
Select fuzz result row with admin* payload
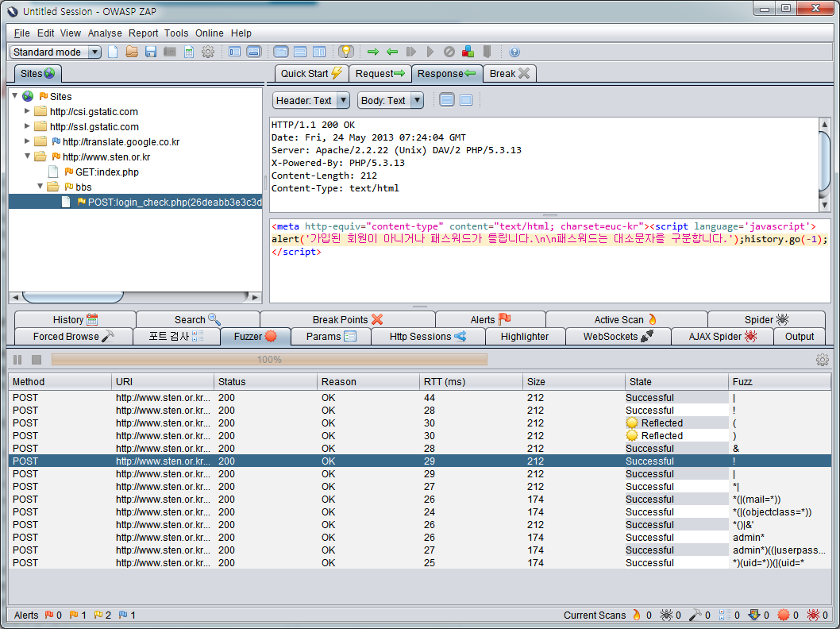click(420, 538)
